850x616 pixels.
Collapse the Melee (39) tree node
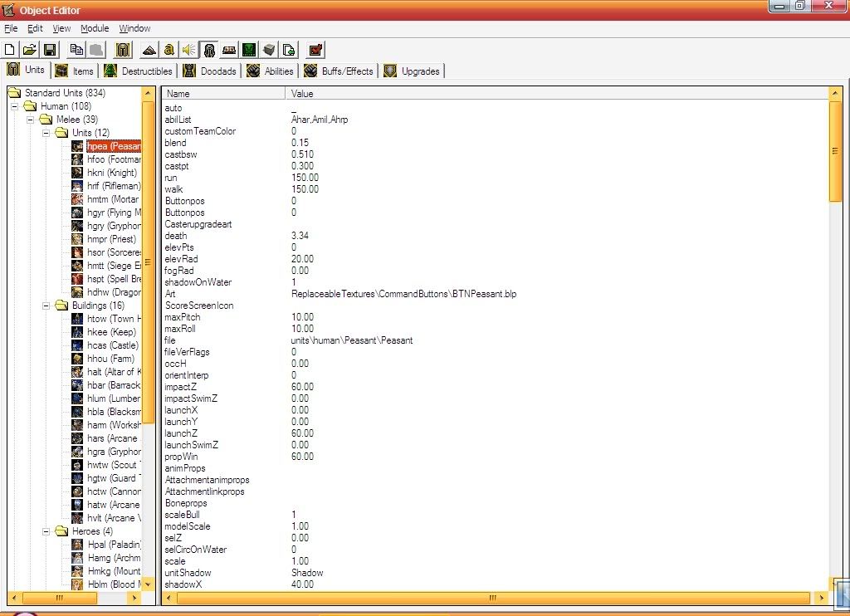coord(31,120)
